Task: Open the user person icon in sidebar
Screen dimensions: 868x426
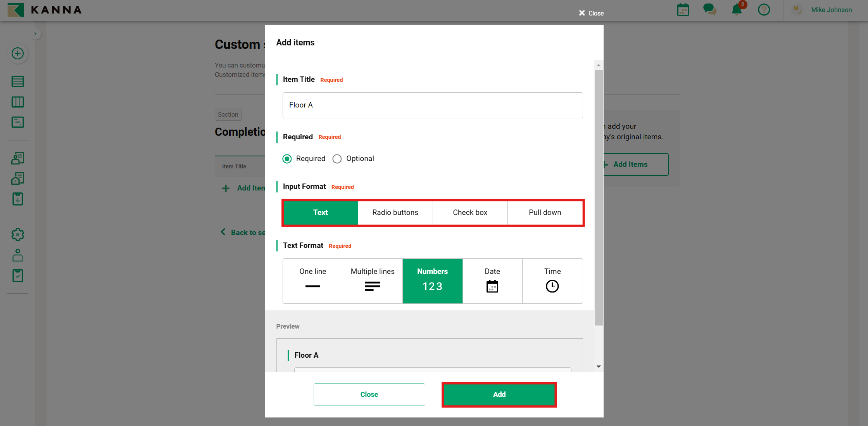Action: [17, 255]
